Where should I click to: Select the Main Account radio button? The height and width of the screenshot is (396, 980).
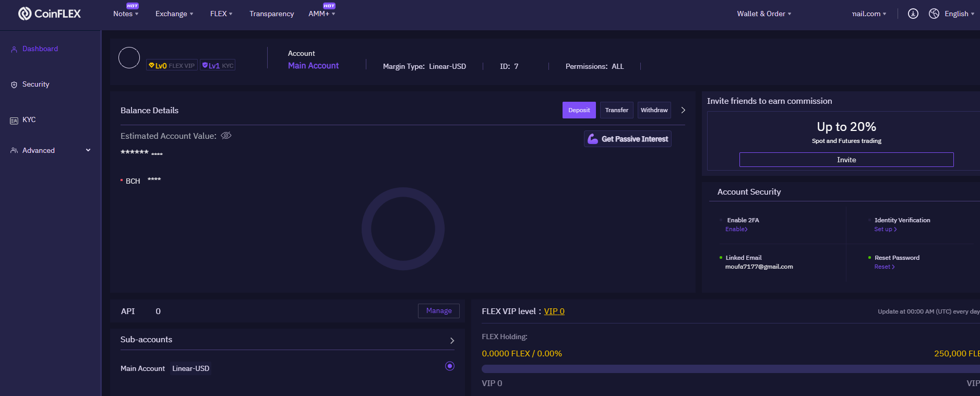[450, 366]
